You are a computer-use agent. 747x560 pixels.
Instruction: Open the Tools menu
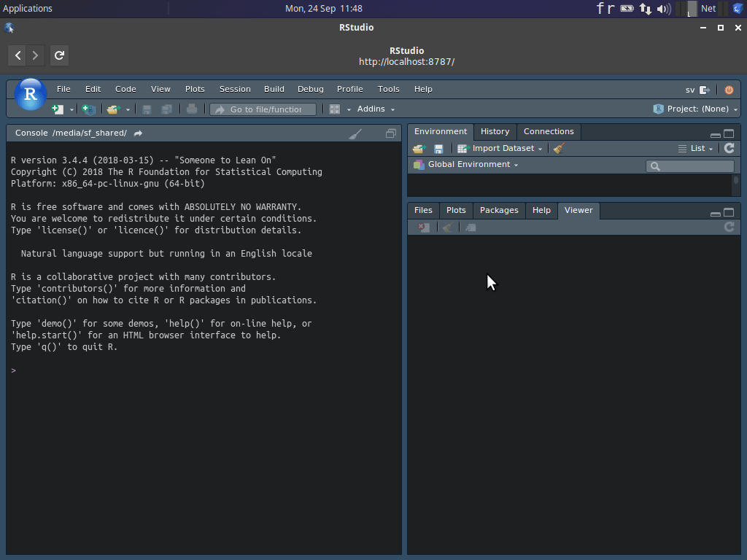pos(388,89)
